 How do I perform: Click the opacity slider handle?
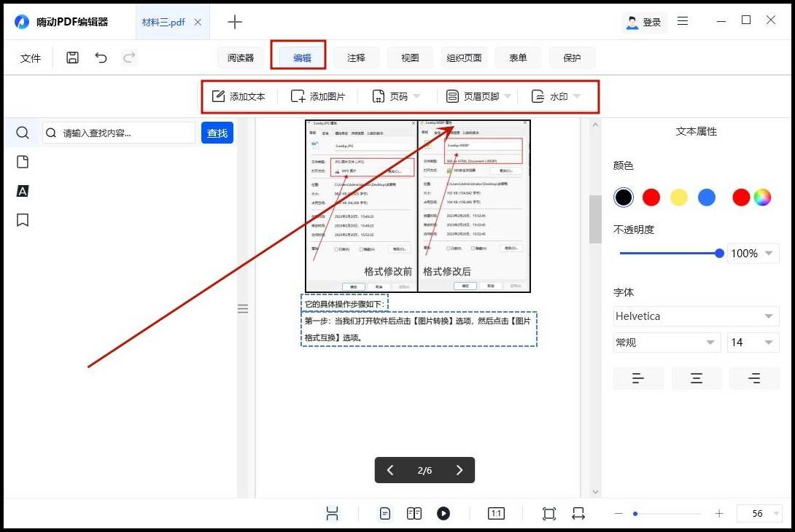pyautogui.click(x=719, y=254)
